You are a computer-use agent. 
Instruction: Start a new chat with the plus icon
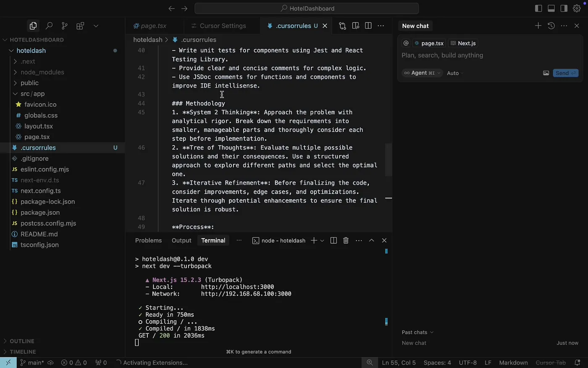click(538, 26)
